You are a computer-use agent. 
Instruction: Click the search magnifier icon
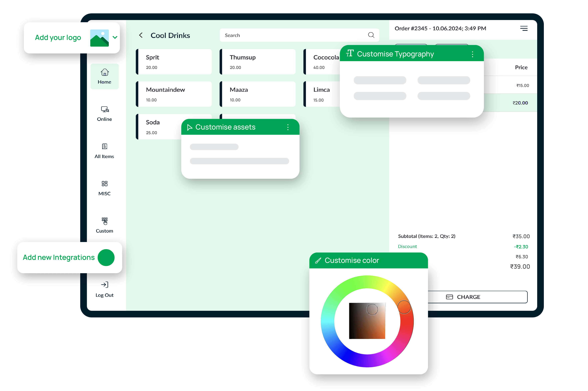371,35
